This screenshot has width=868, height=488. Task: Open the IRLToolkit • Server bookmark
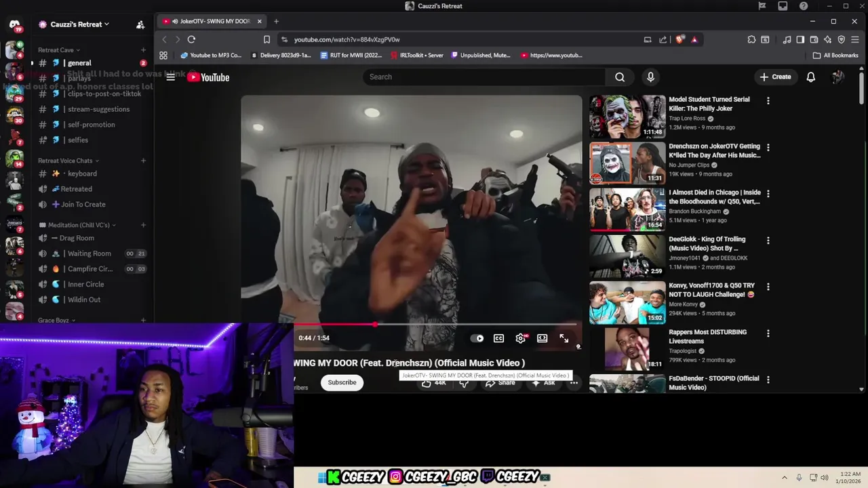coord(416,56)
